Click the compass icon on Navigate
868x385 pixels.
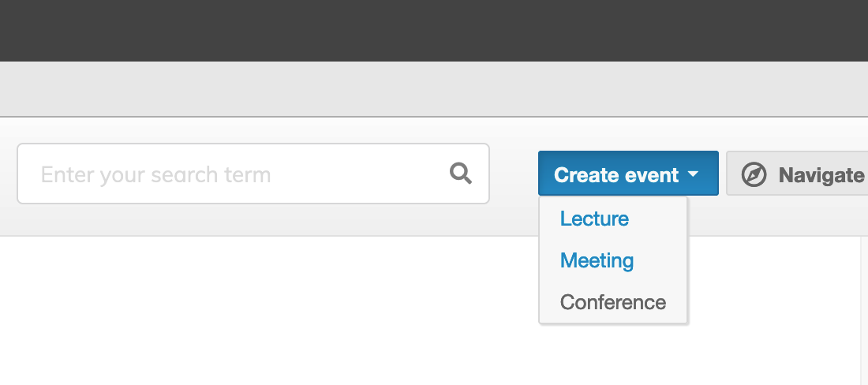point(754,175)
